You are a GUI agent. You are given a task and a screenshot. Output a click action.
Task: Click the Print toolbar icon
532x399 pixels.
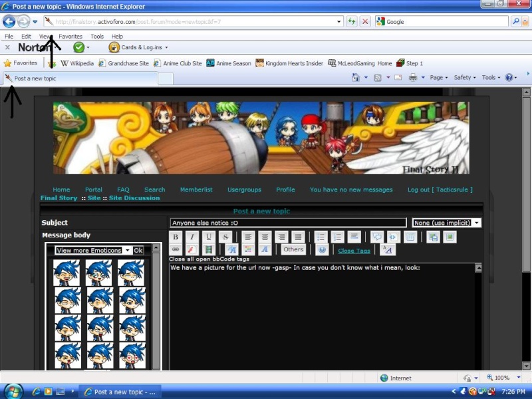pyautogui.click(x=412, y=78)
